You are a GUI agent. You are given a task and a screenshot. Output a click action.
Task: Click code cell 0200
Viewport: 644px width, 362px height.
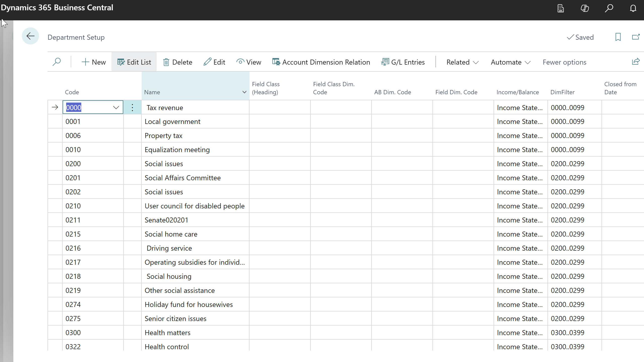click(93, 164)
